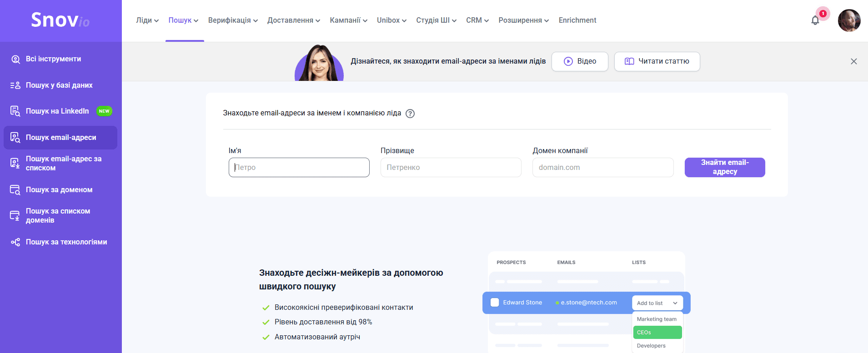This screenshot has height=353, width=868.
Task: Open the Ліди menu
Action: pos(147,20)
